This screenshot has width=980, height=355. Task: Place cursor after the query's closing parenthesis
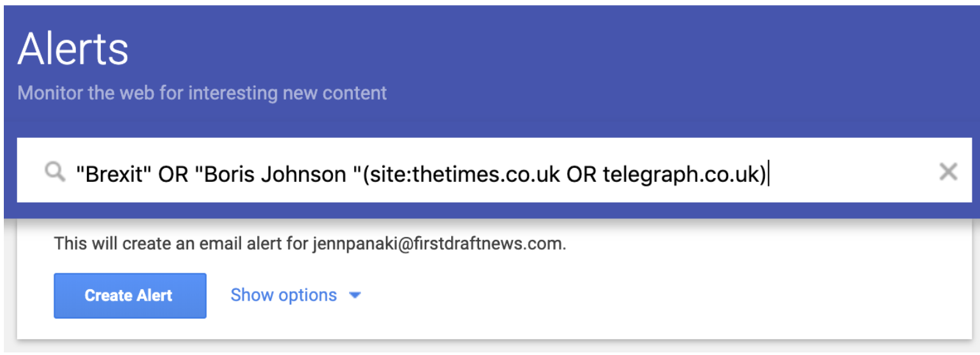767,173
